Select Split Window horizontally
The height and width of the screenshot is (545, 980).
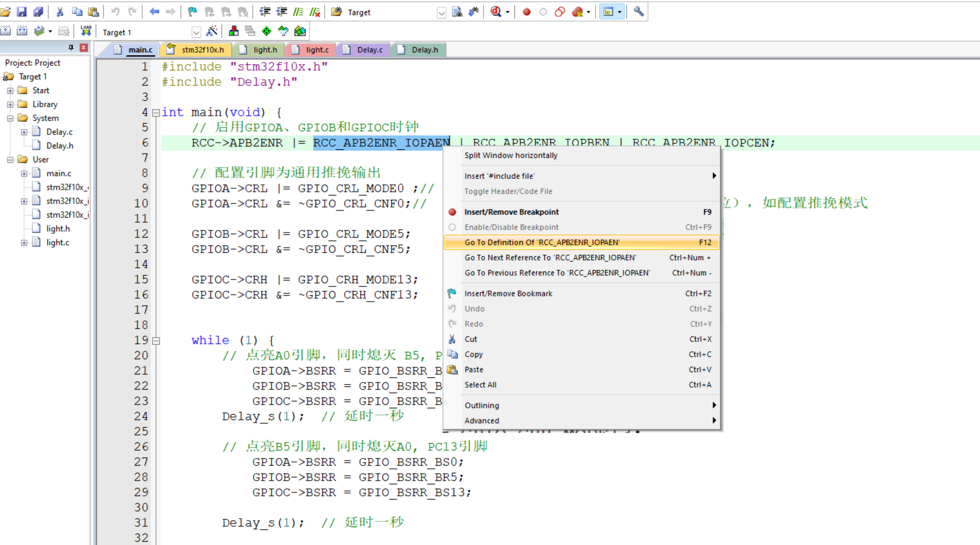coord(511,155)
